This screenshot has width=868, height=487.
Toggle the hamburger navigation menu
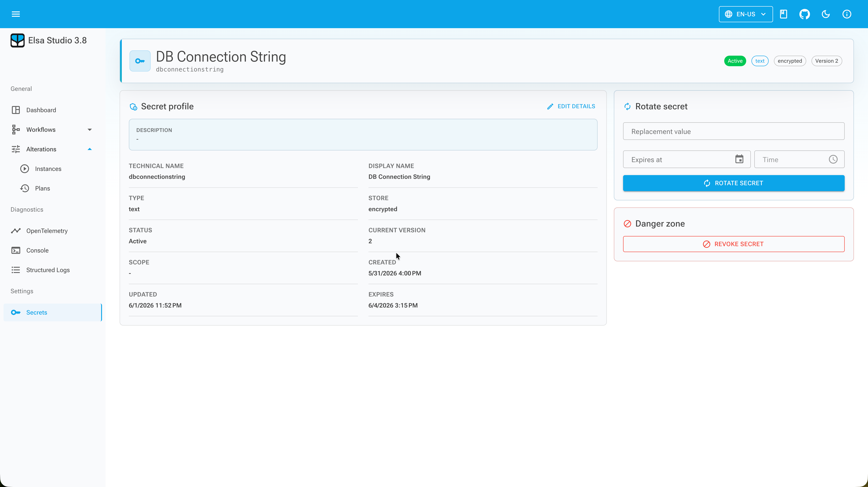click(x=16, y=14)
